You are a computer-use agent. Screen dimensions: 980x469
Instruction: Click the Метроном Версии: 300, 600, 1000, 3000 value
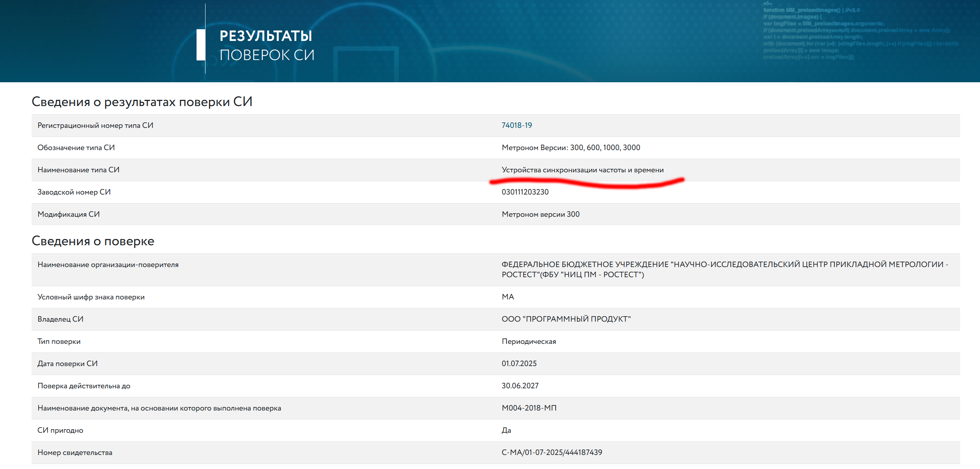coord(571,147)
